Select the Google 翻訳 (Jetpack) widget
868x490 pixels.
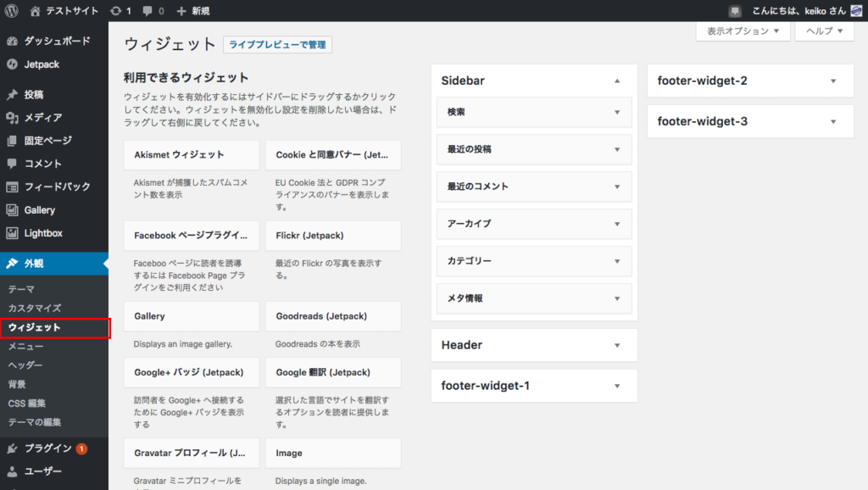click(x=333, y=373)
